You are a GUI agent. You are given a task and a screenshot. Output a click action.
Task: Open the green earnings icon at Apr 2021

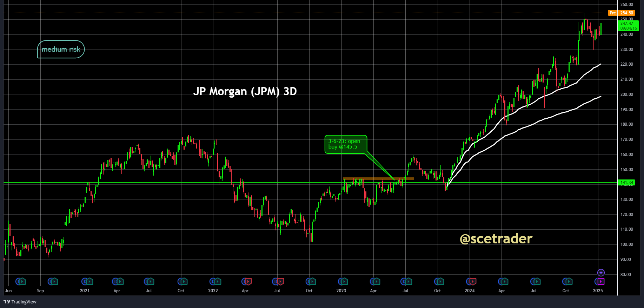(x=120, y=281)
